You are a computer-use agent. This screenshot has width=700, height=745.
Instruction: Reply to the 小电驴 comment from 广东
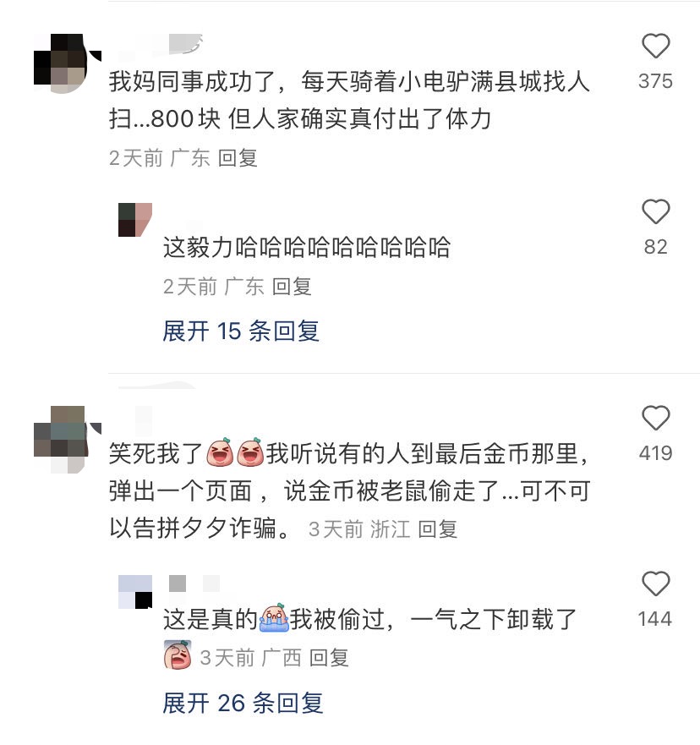pos(238,158)
